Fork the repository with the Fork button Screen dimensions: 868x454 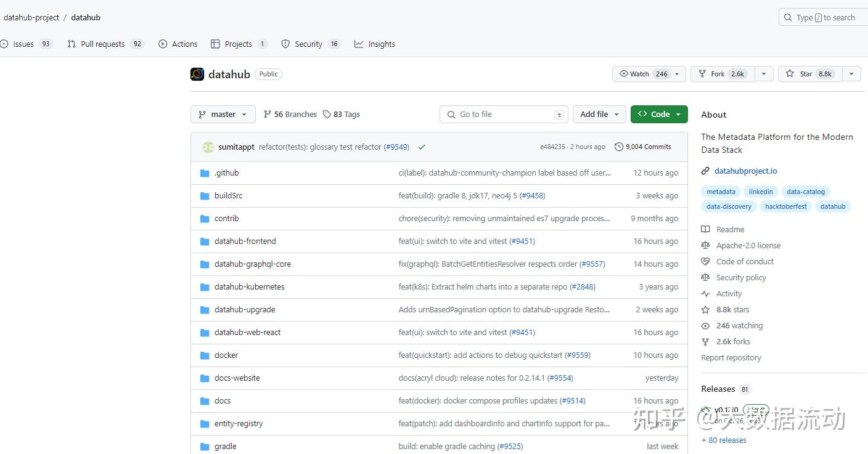[x=722, y=74]
